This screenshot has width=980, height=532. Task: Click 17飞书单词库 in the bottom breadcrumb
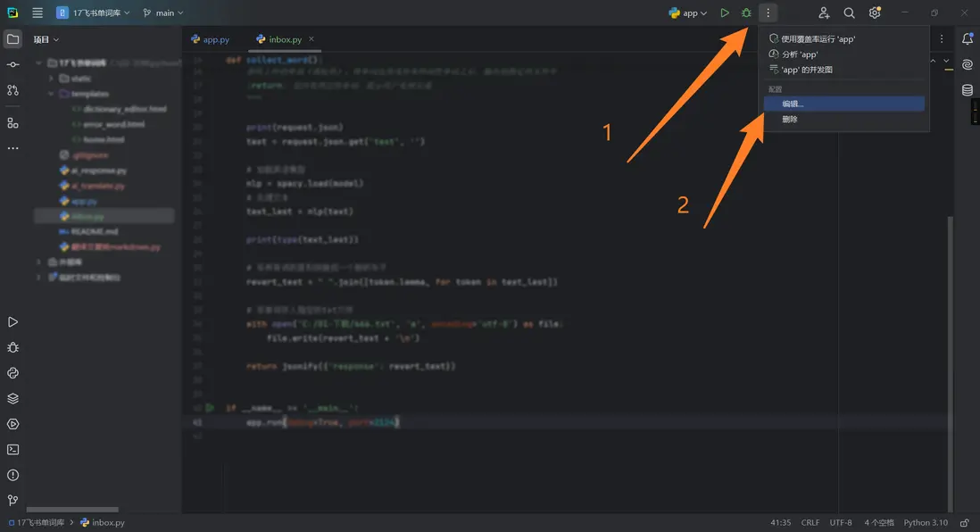point(37,522)
